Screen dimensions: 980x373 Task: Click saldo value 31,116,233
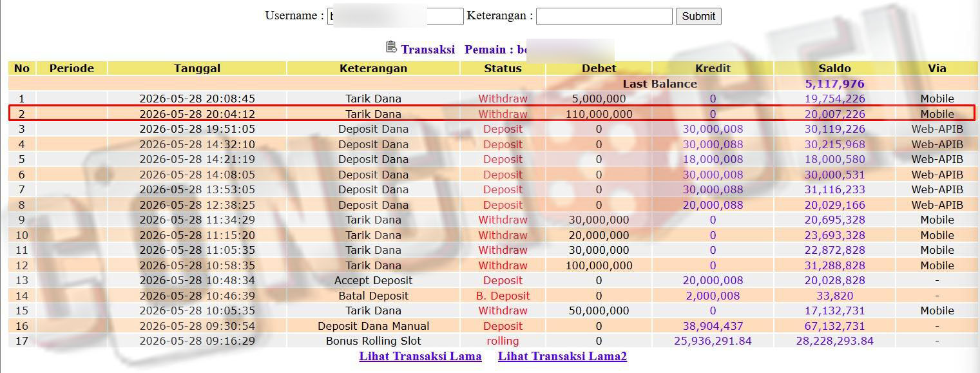[834, 189]
